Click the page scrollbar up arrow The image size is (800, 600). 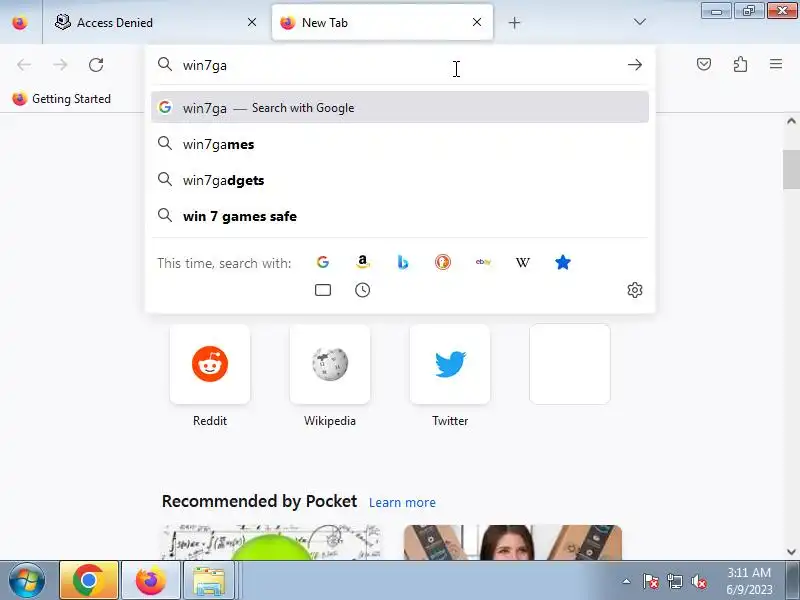[791, 121]
